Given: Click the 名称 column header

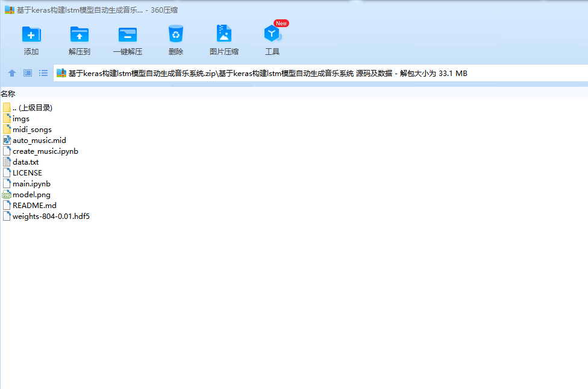Looking at the screenshot, I should (8, 94).
